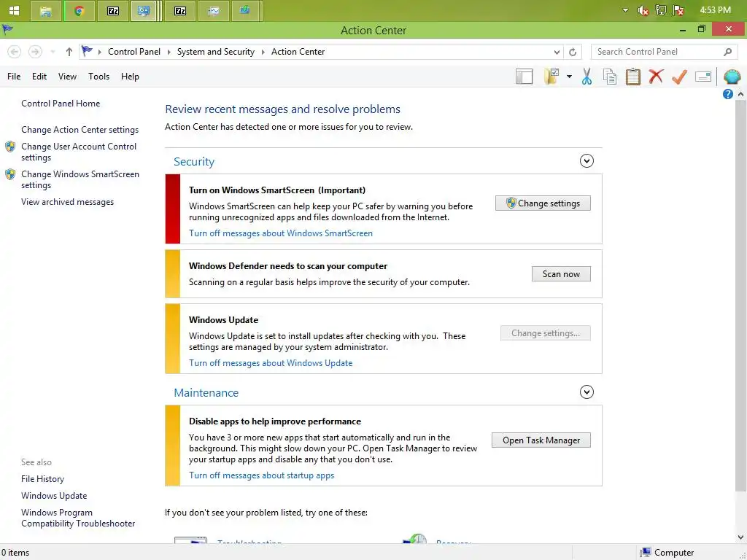Select System and Security in the breadcrumb

(216, 52)
